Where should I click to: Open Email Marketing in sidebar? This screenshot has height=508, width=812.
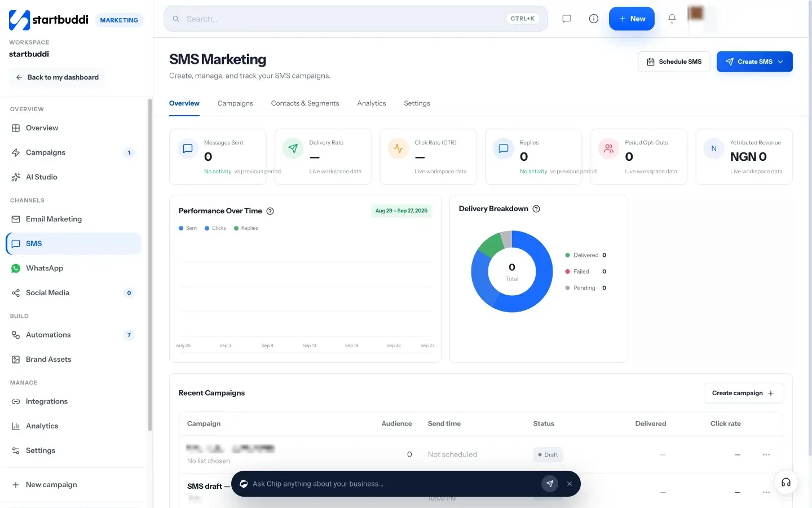[x=73, y=219]
